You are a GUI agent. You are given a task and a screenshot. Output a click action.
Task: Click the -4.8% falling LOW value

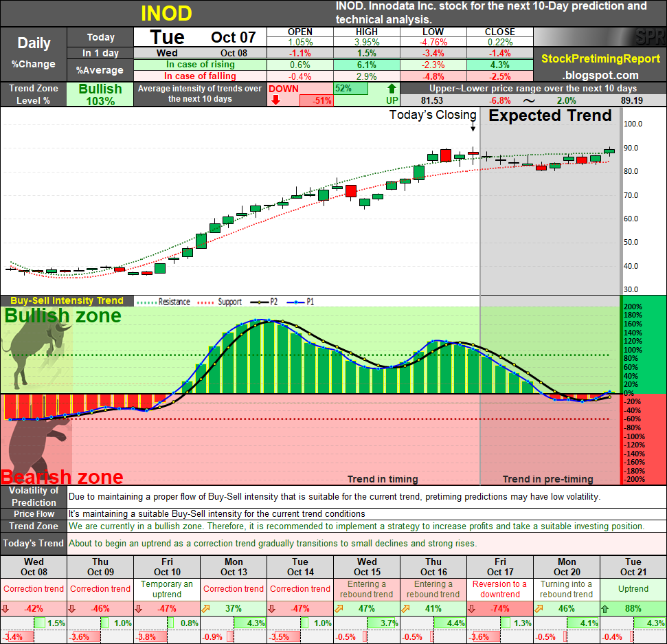click(x=433, y=76)
